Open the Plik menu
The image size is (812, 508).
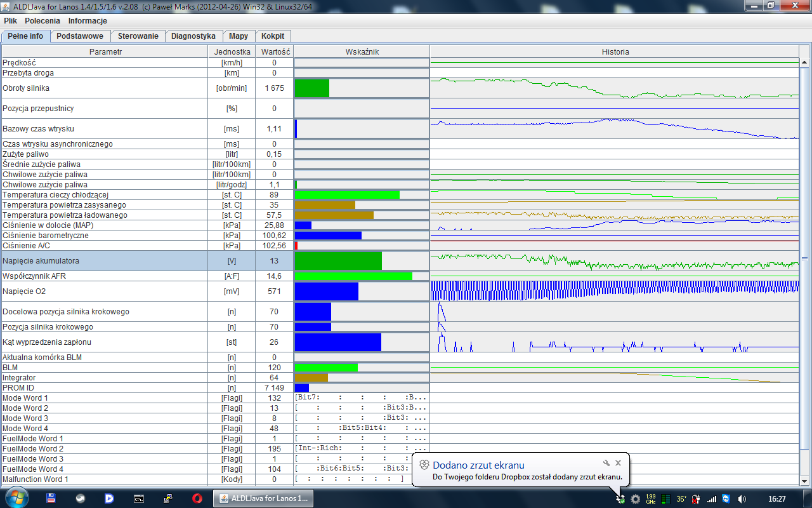click(10, 21)
